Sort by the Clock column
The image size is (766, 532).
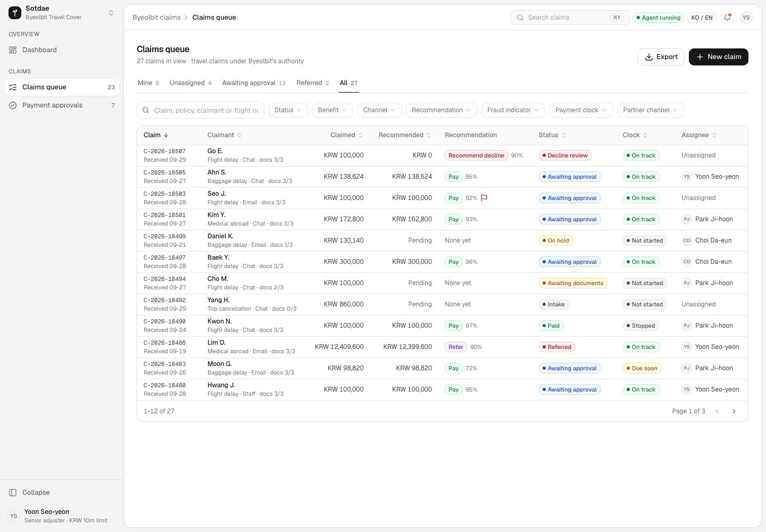point(635,135)
